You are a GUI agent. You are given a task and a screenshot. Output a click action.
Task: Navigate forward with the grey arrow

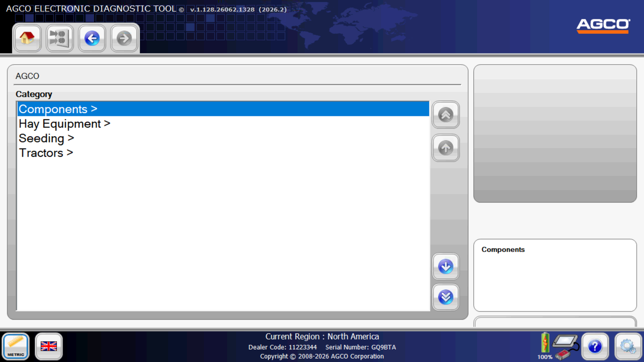(x=124, y=38)
